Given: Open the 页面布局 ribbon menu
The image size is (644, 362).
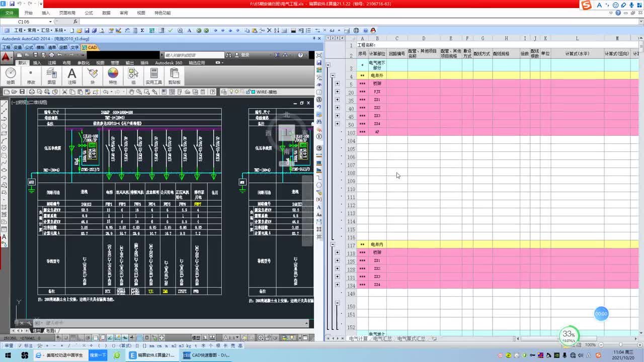Looking at the screenshot, I should click(x=67, y=13).
